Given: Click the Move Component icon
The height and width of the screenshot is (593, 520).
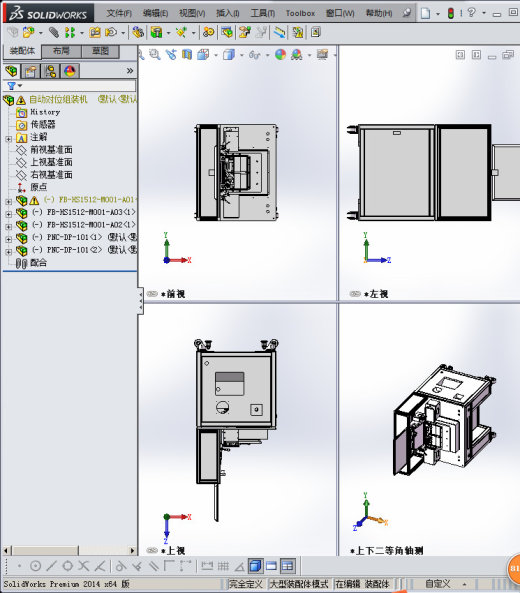Looking at the screenshot, I should 111,33.
